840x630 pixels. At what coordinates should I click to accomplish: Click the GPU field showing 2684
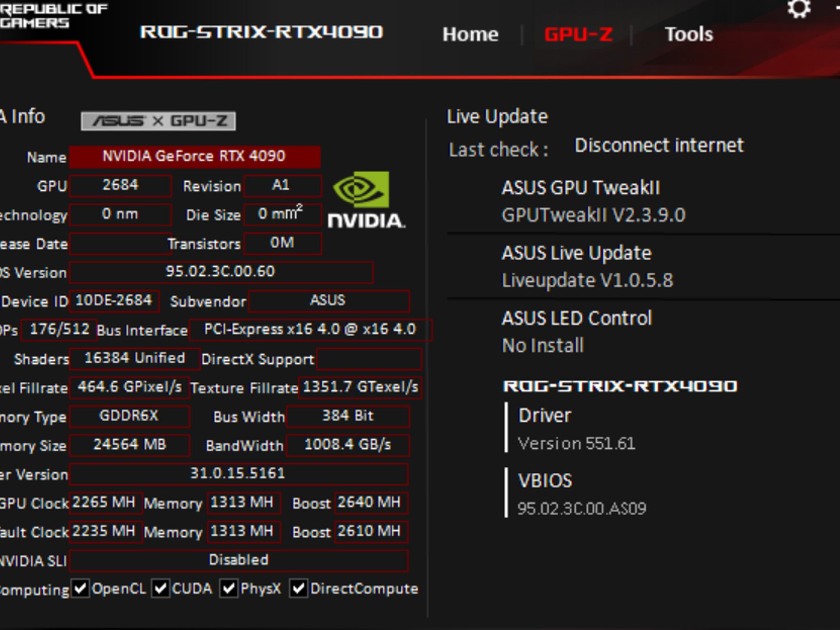point(120,185)
